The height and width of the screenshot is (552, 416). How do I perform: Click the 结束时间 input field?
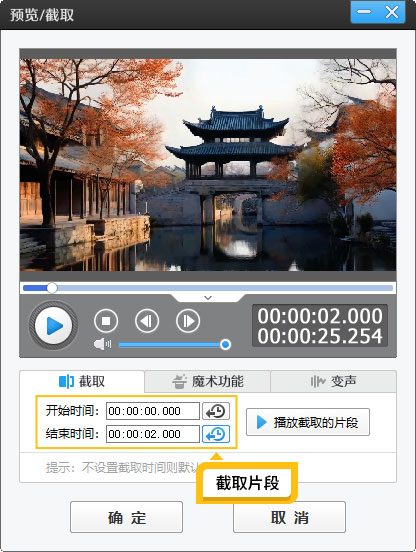click(153, 434)
